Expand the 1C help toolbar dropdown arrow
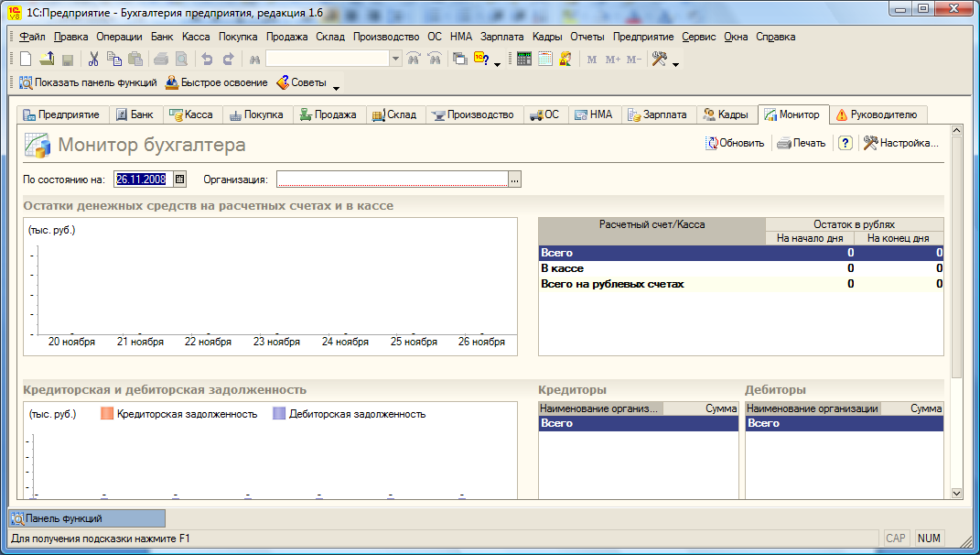980x555 pixels. pyautogui.click(x=498, y=64)
